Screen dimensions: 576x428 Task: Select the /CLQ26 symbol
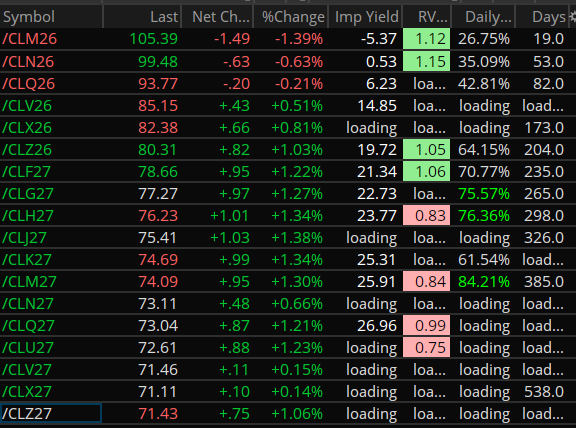[29, 84]
